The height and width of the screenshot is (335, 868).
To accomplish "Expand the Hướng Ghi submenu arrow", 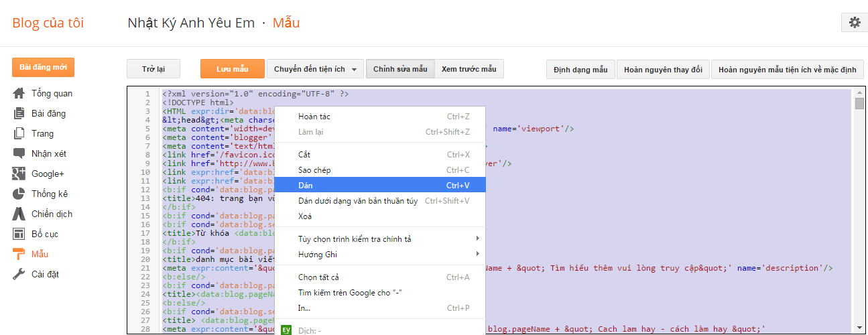I will [x=478, y=254].
